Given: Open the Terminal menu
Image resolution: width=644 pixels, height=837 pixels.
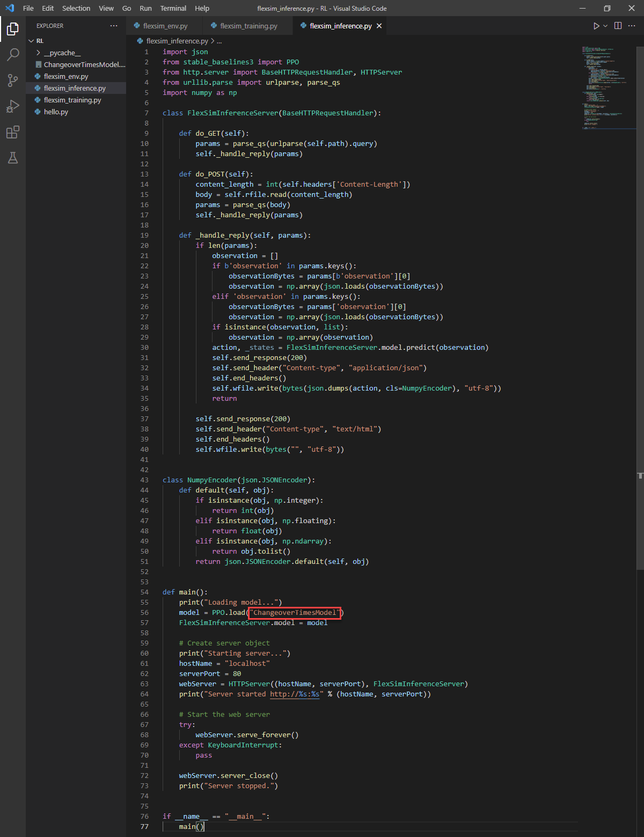Looking at the screenshot, I should [173, 8].
